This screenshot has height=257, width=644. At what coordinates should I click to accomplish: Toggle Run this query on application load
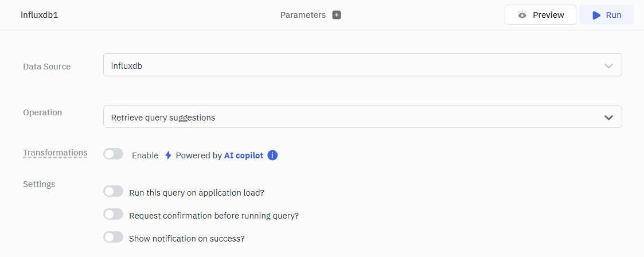tap(114, 192)
